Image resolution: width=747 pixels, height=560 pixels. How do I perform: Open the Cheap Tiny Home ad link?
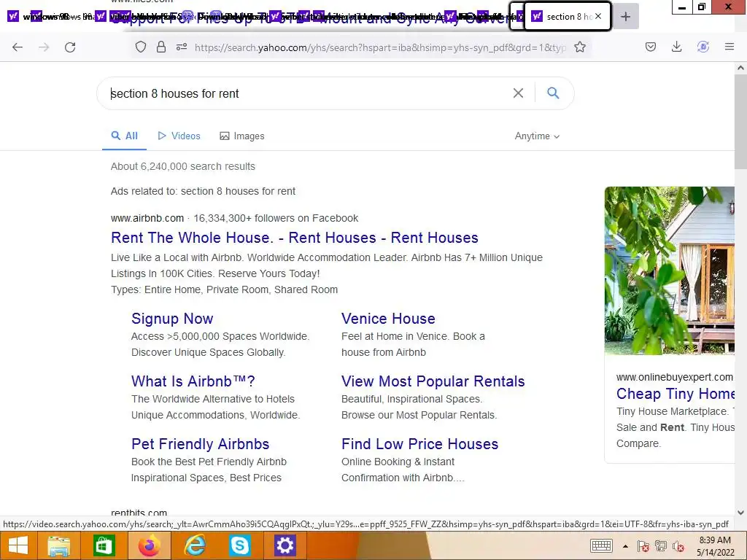point(675,394)
